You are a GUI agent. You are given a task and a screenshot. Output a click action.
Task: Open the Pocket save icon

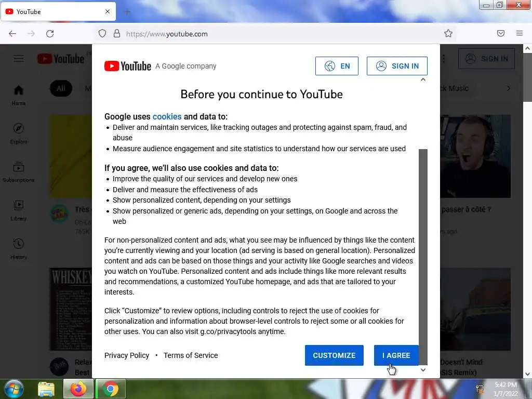click(x=501, y=33)
